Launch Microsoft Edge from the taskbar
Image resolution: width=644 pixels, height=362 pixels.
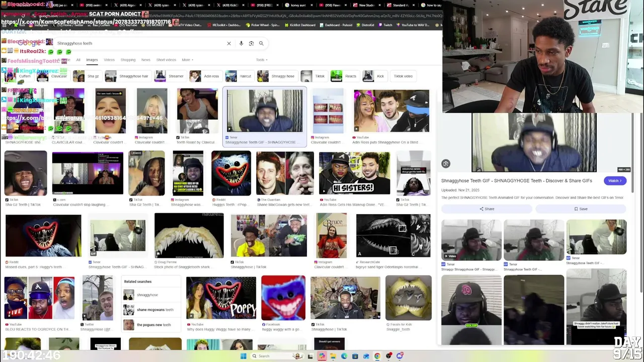click(x=344, y=356)
